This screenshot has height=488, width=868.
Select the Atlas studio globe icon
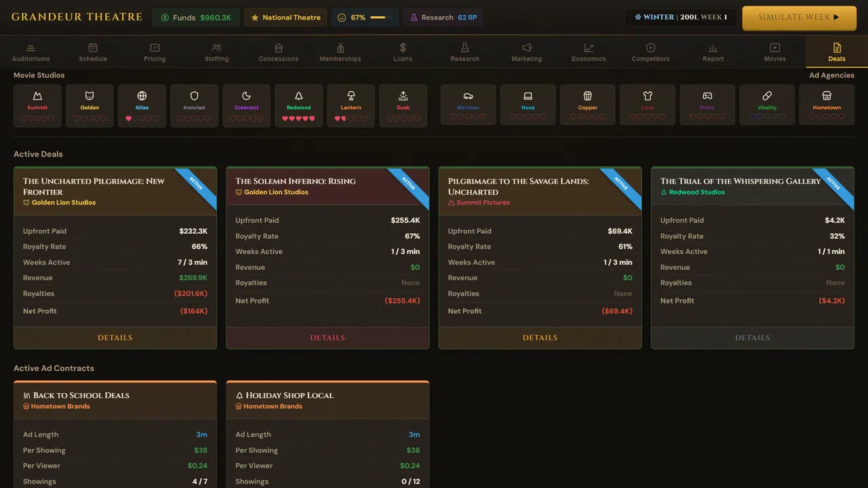142,96
